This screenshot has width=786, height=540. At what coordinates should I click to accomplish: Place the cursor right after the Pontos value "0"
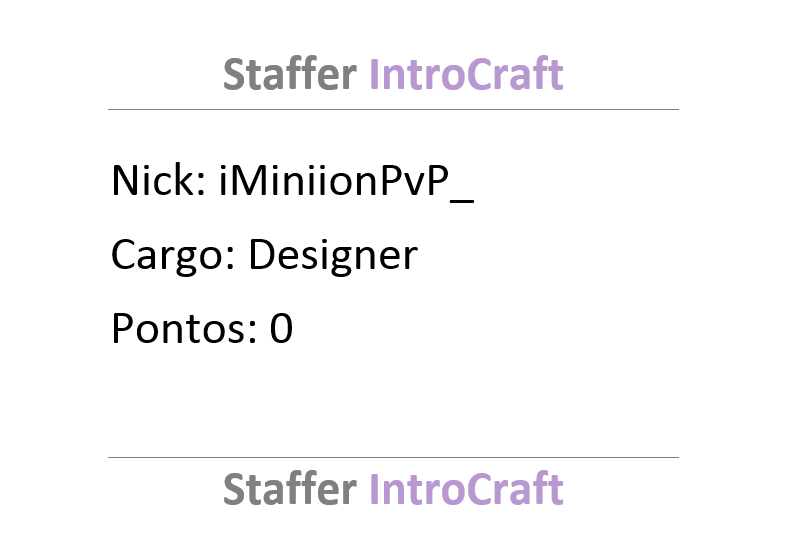294,328
